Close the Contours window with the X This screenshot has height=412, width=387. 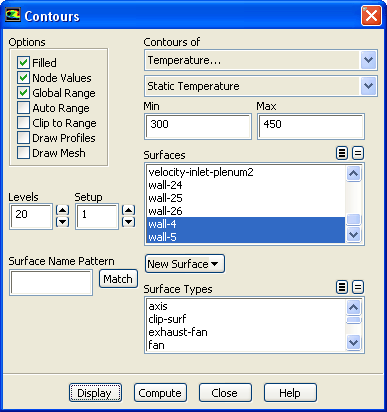(371, 15)
